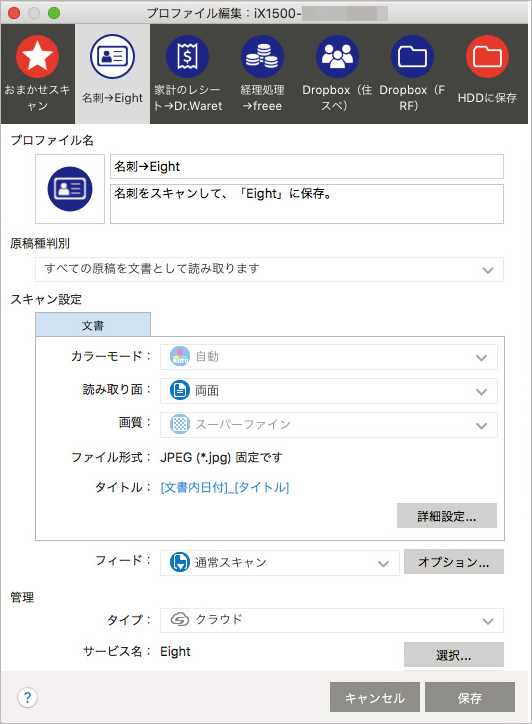The image size is (532, 724).
Task: Click the profile name field 名刺→Eight
Action: [x=307, y=167]
